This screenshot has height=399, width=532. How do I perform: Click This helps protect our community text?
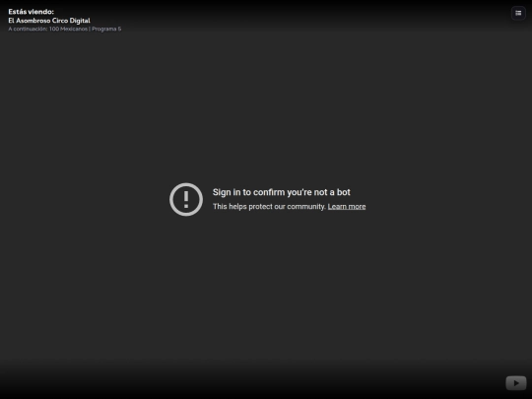[x=269, y=207]
